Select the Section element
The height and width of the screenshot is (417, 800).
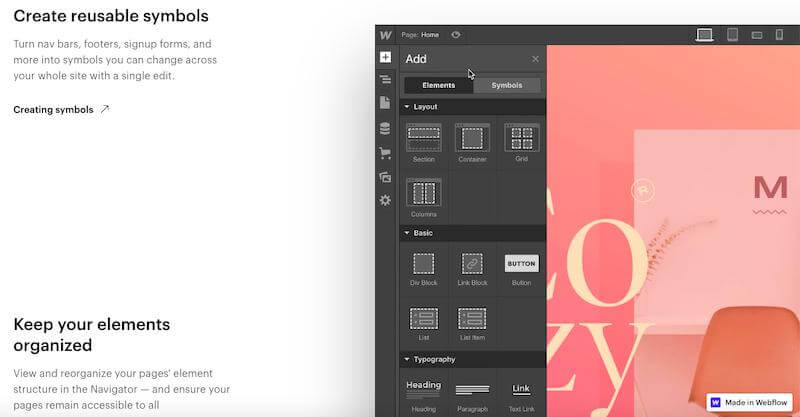424,142
